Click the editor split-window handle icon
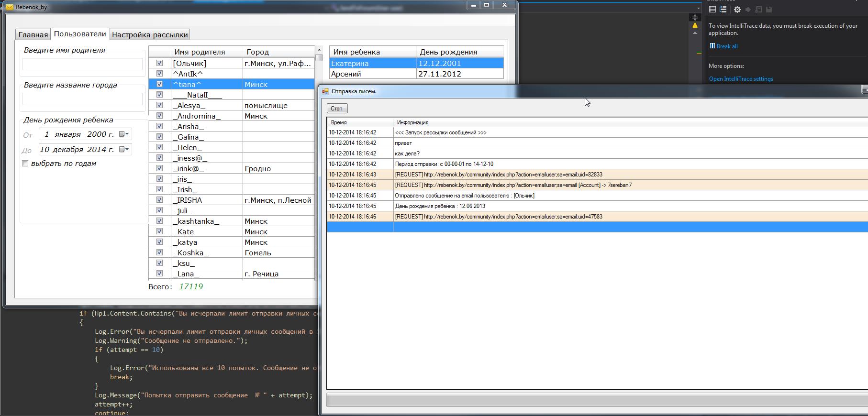 [x=695, y=17]
